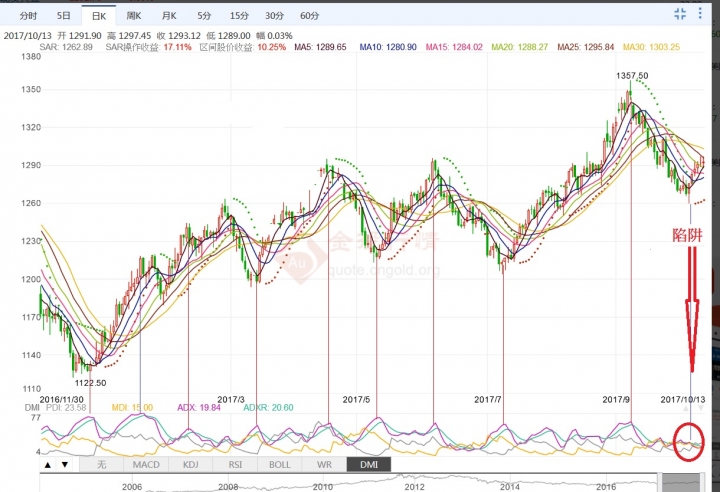The image size is (720, 492).
Task: Open the three-dot more options menu
Action: click(702, 14)
